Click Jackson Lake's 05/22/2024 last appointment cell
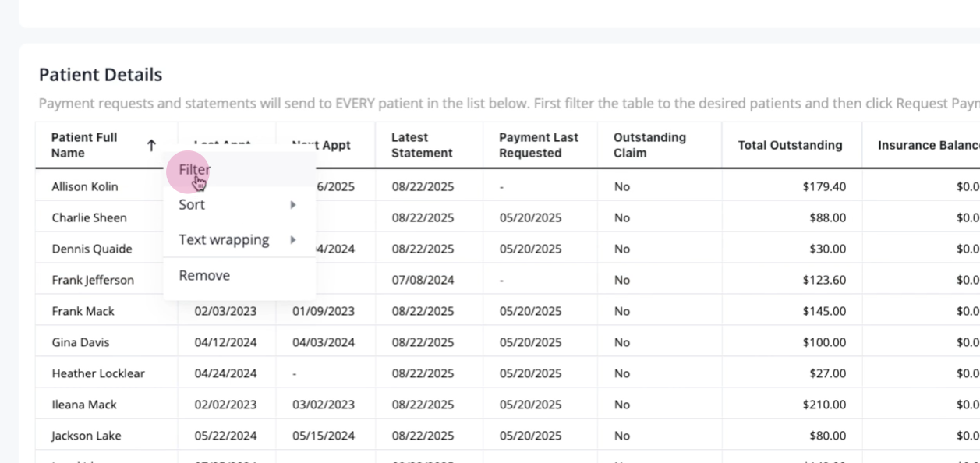 pos(227,436)
